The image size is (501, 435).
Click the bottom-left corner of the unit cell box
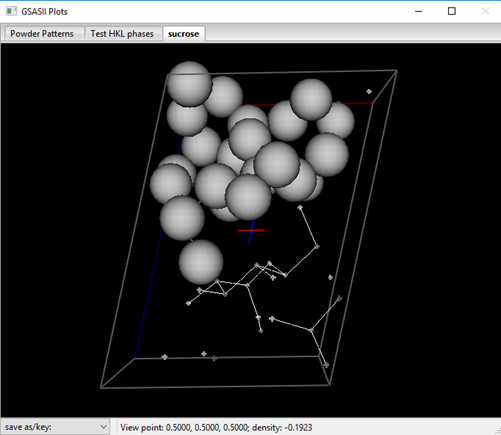101,387
